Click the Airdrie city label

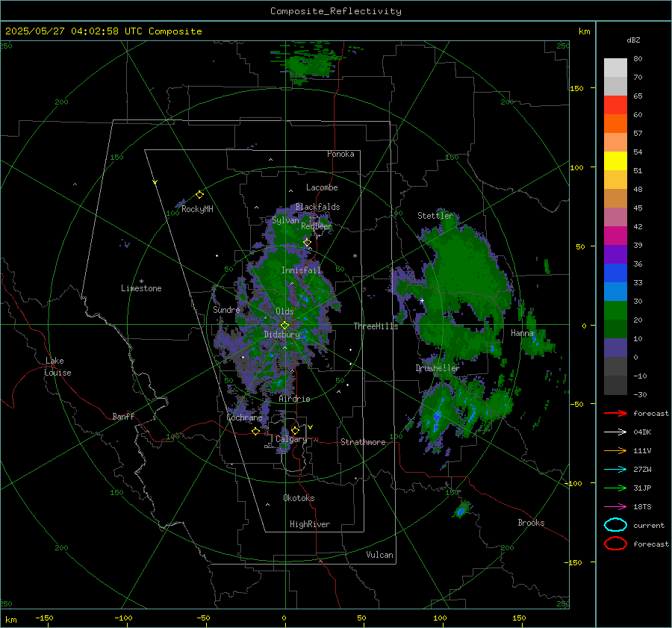294,399
